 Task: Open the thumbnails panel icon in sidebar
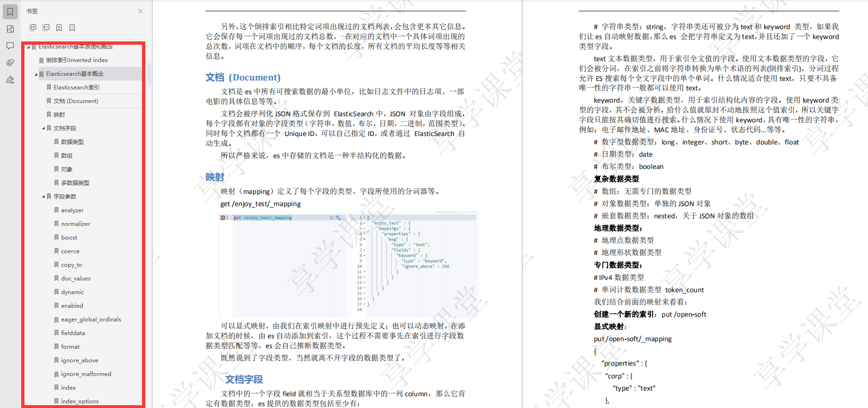(x=10, y=29)
